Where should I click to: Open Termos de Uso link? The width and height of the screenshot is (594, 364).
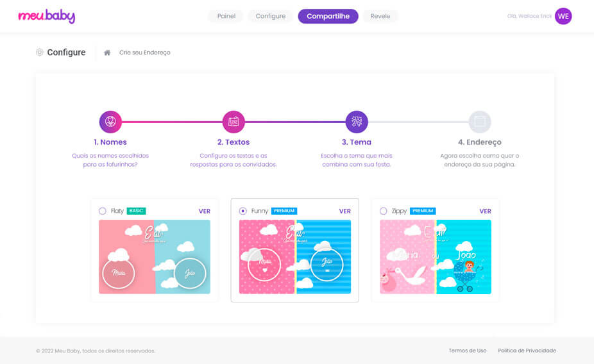pos(467,351)
